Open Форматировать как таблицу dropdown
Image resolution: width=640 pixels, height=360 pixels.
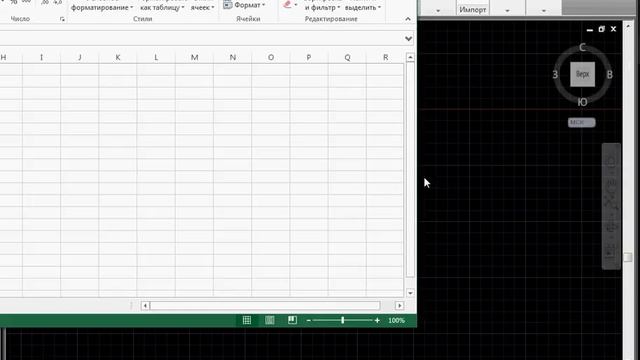[162, 6]
